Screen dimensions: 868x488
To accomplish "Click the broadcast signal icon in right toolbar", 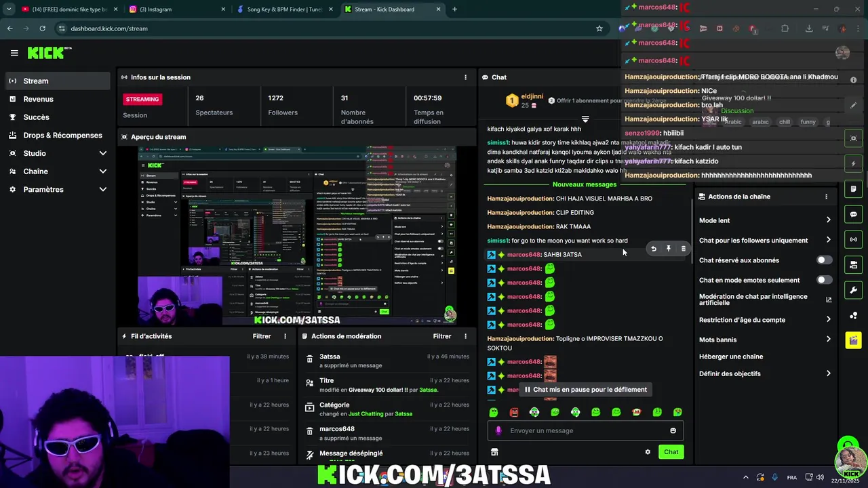I will (x=853, y=239).
